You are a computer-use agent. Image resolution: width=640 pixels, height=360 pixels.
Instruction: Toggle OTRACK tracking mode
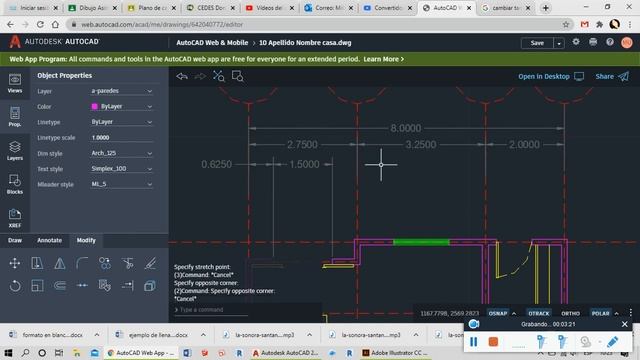(539, 313)
